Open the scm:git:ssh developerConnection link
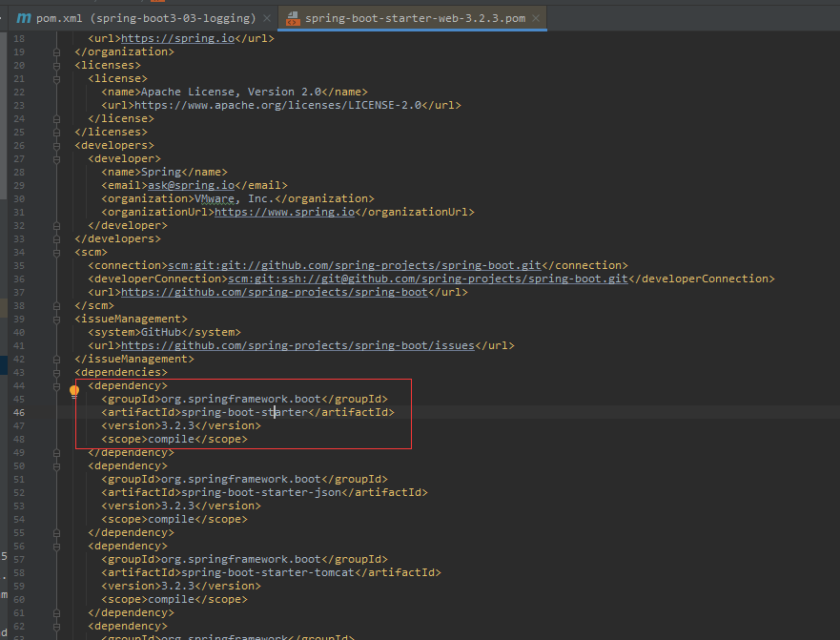This screenshot has height=640, width=840. click(428, 279)
